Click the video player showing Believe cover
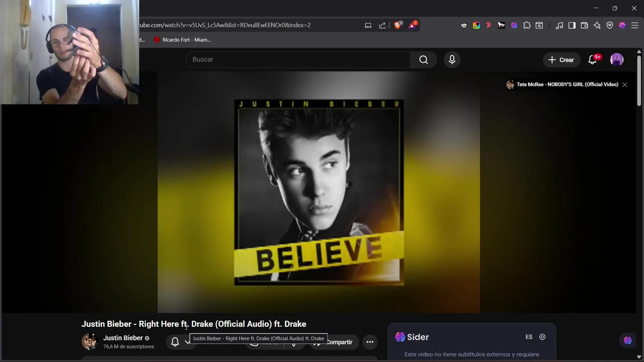 318,192
